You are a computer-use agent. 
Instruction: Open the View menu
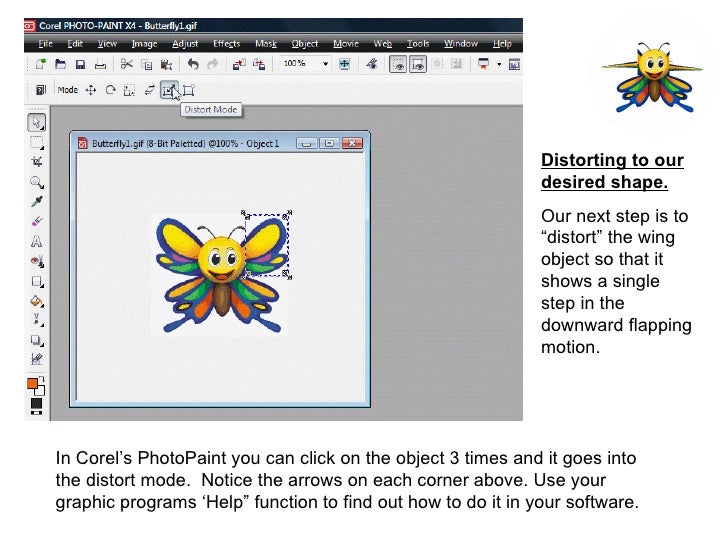[107, 44]
